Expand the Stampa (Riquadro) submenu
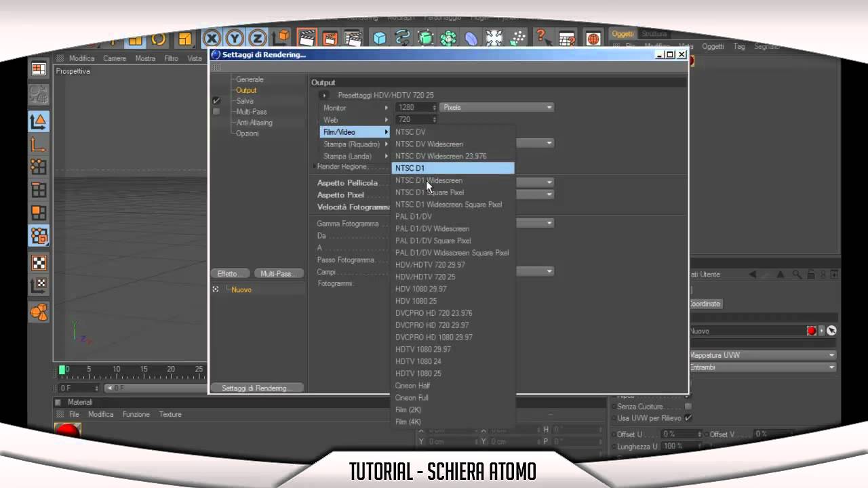 355,144
